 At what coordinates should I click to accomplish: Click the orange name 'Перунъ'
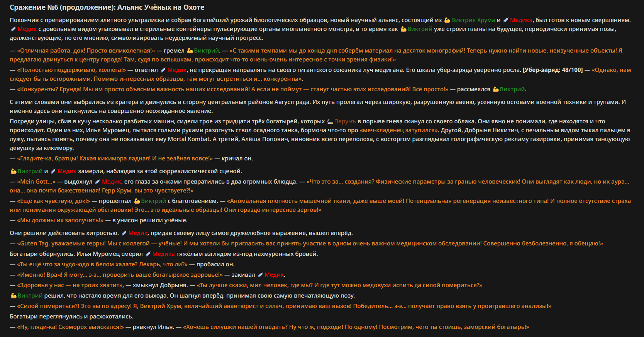coord(345,121)
